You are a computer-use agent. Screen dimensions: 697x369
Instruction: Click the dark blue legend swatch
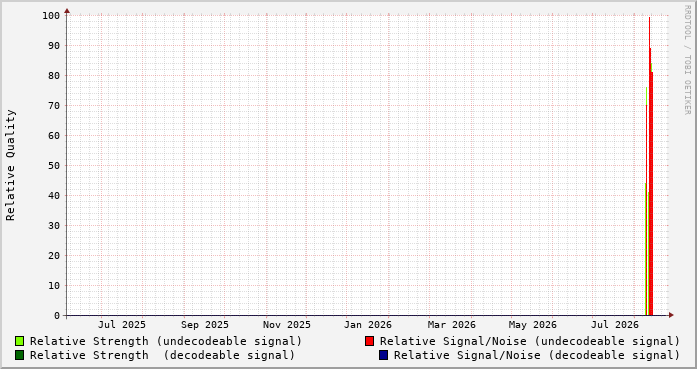tap(383, 355)
